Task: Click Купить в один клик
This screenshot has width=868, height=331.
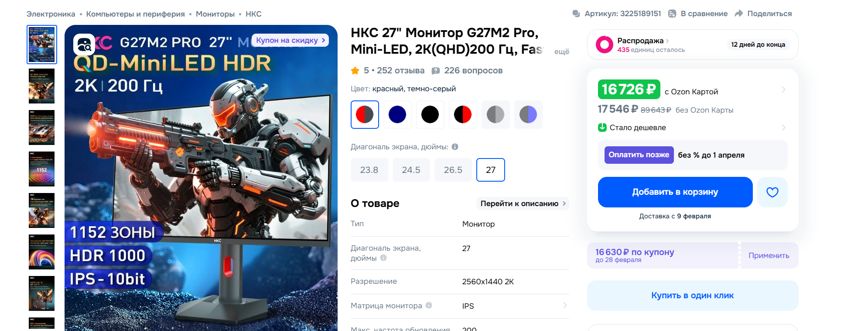Action: click(x=693, y=296)
